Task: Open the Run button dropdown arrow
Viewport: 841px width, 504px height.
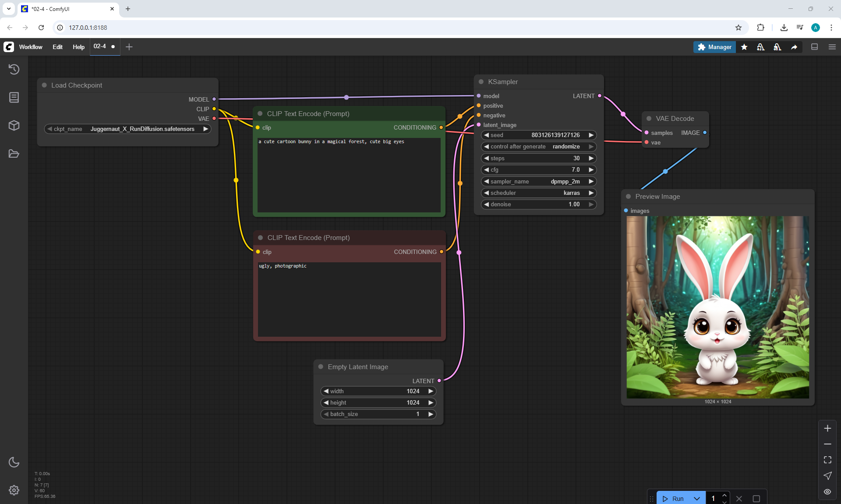Action: pyautogui.click(x=697, y=498)
